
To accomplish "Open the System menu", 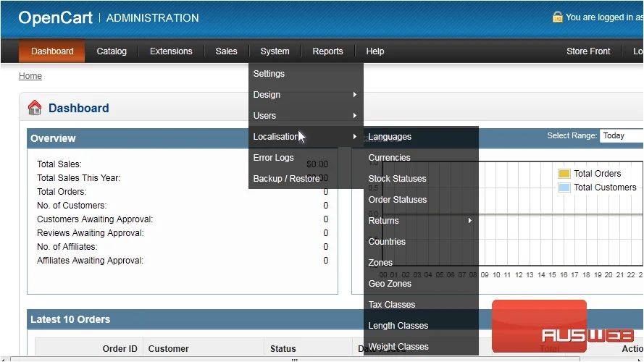I will [275, 51].
